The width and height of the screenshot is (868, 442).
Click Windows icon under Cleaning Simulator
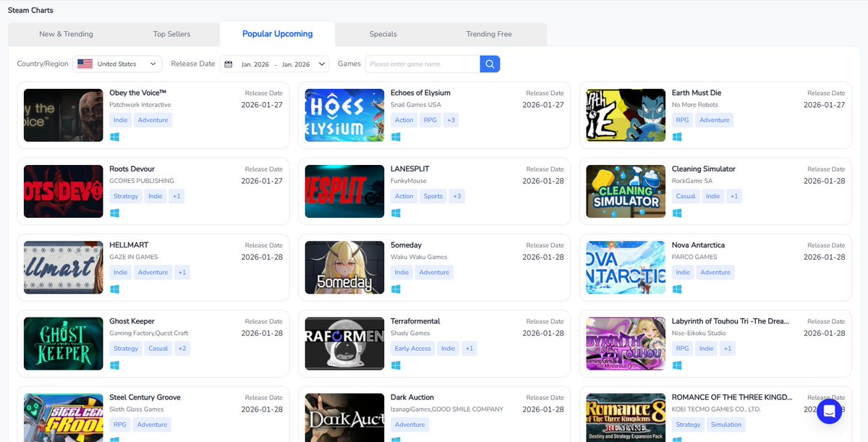click(x=677, y=213)
